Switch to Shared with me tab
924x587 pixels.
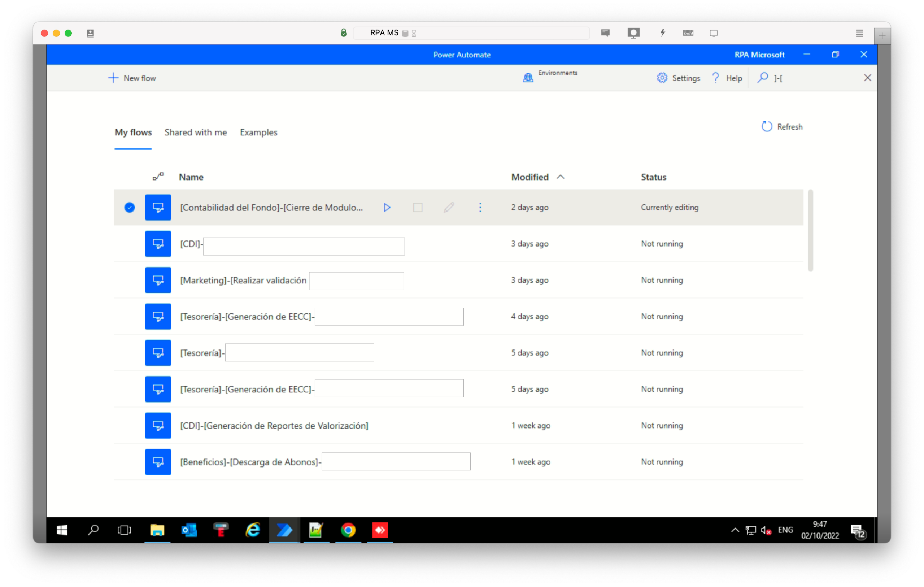click(196, 132)
